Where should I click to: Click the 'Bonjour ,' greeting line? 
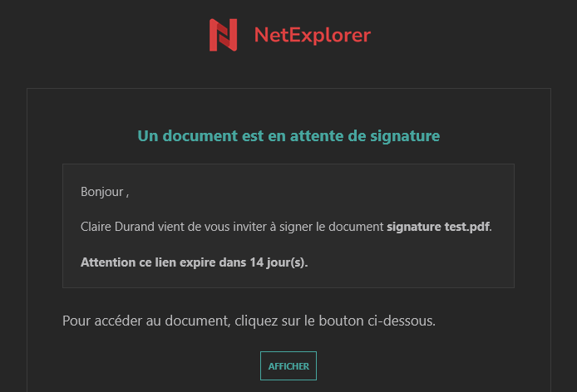click(105, 192)
